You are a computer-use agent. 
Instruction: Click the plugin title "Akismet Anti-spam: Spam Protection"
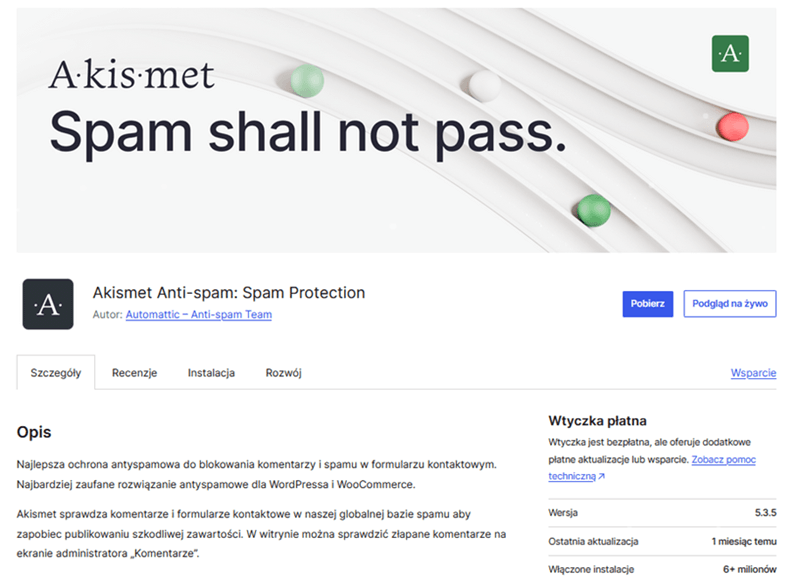[x=229, y=293]
